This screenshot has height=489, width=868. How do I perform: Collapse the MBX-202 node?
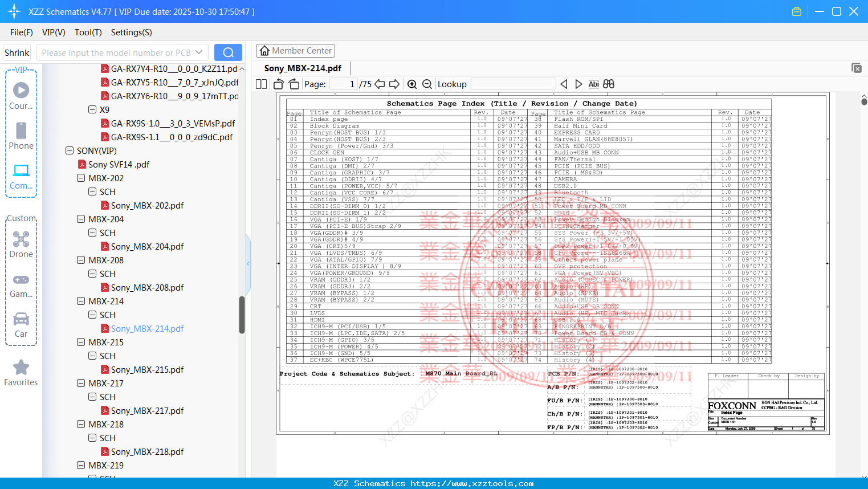[81, 178]
